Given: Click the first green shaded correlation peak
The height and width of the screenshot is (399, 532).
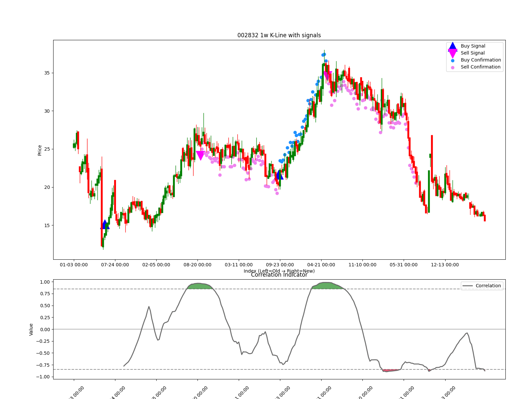Looking at the screenshot, I should click(x=199, y=286).
